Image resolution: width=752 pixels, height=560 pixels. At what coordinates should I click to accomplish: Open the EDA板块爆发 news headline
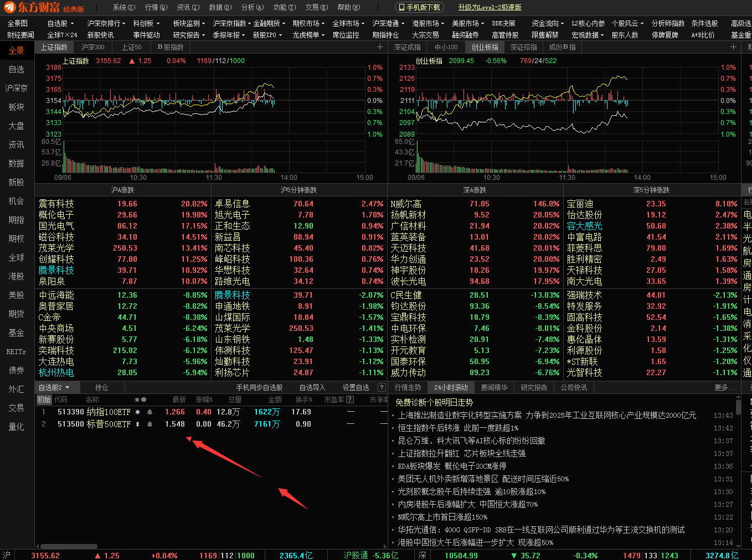click(452, 466)
